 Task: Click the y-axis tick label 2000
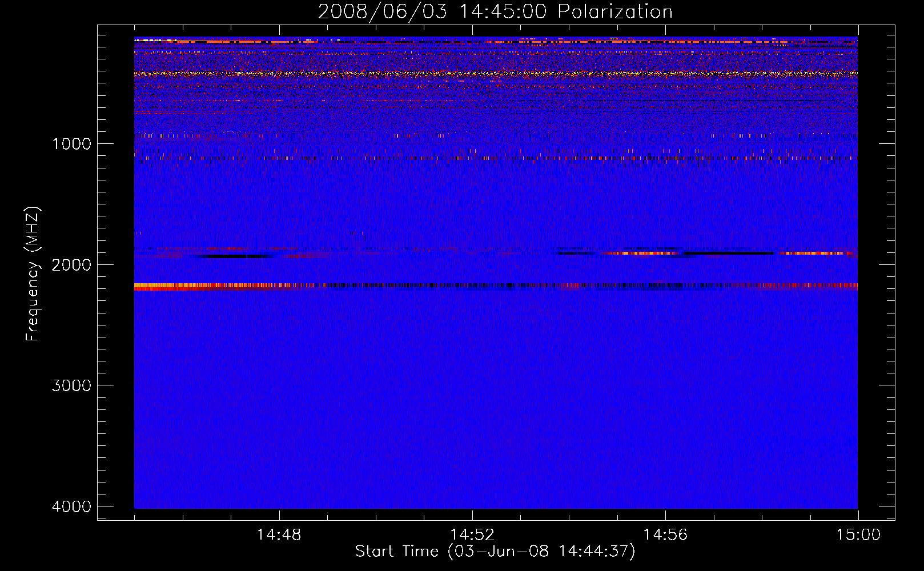(71, 265)
